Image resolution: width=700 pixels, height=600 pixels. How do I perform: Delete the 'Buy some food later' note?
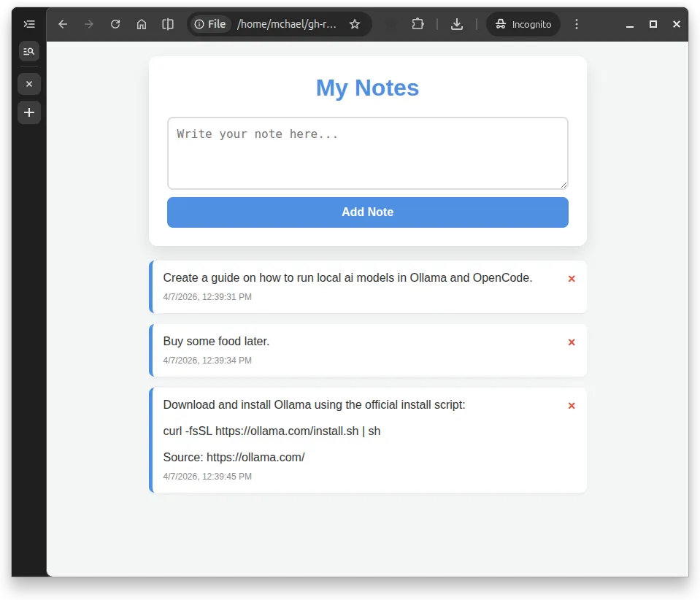point(572,342)
